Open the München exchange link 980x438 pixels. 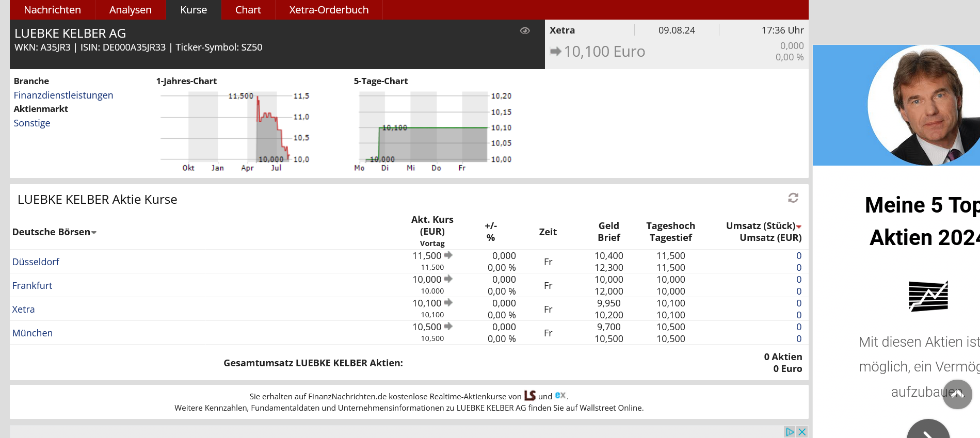click(32, 333)
